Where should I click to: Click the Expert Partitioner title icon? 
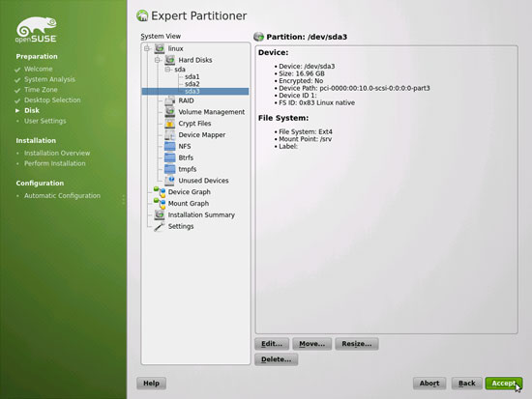coord(142,15)
